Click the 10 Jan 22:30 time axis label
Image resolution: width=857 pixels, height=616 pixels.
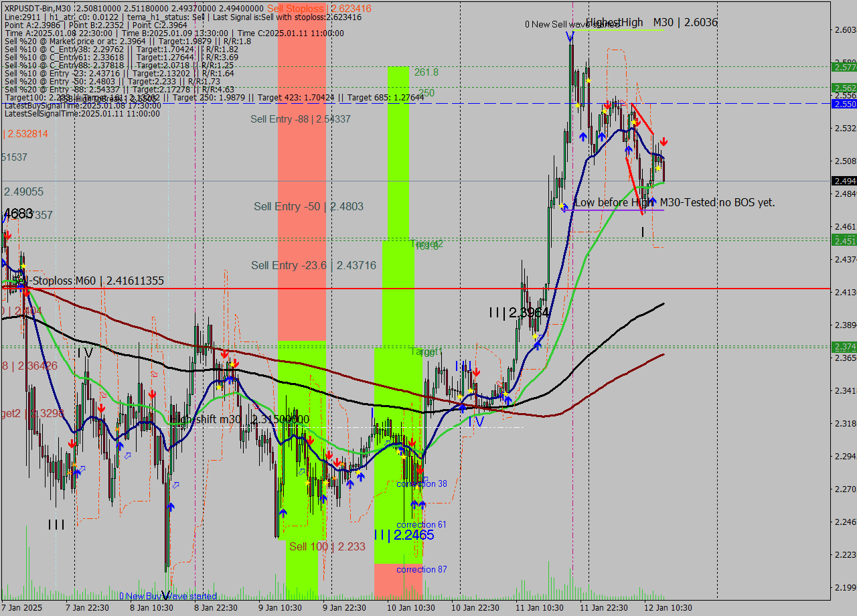[476, 608]
